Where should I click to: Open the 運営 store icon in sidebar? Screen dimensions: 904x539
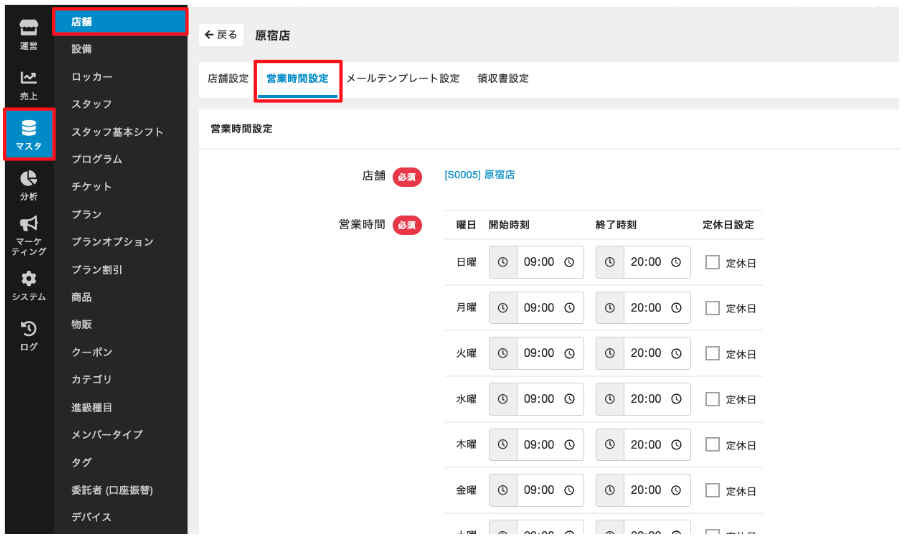(x=28, y=28)
